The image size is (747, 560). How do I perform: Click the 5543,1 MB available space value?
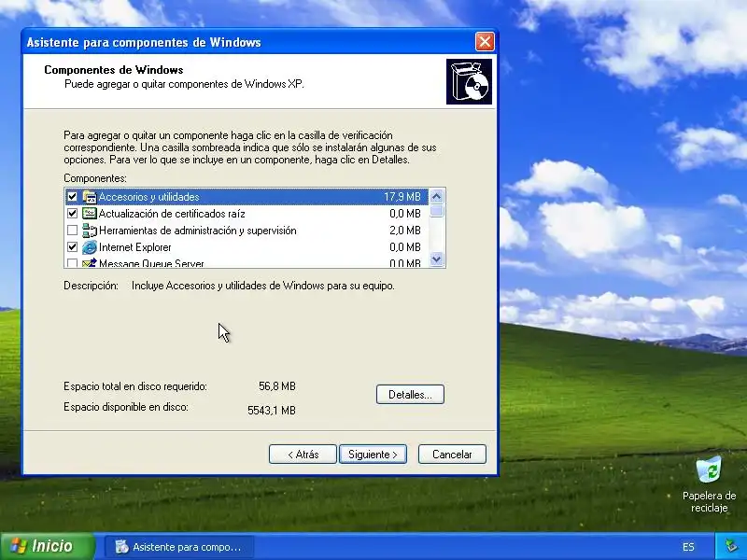pos(272,411)
